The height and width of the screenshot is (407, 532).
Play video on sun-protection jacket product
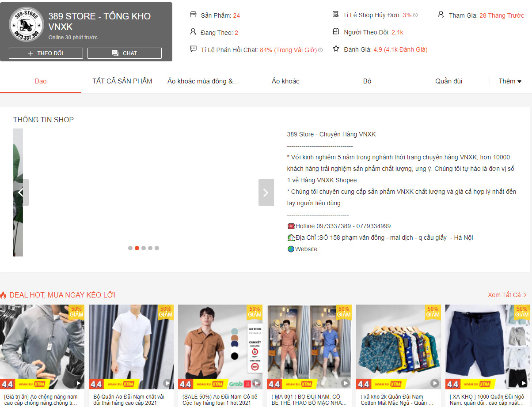coord(79,383)
